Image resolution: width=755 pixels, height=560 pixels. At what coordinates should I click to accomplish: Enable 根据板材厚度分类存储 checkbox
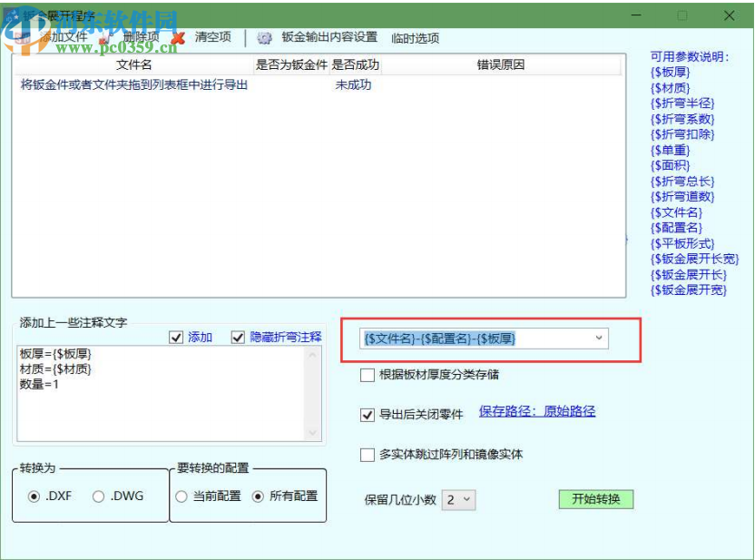tap(368, 375)
